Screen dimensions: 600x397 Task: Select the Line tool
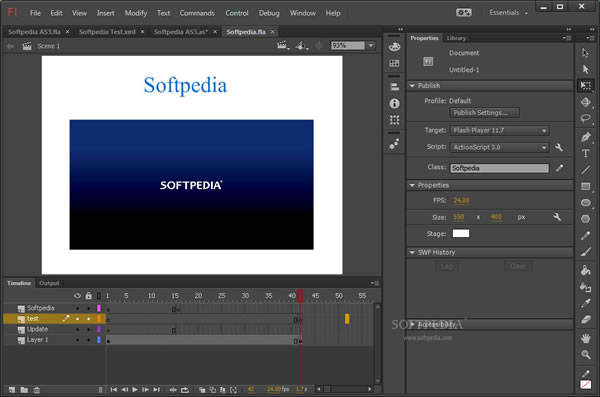point(585,170)
